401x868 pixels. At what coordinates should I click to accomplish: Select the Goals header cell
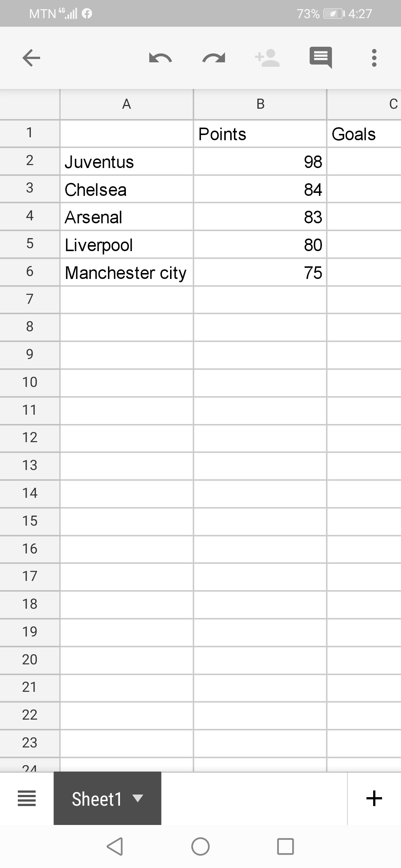click(364, 134)
